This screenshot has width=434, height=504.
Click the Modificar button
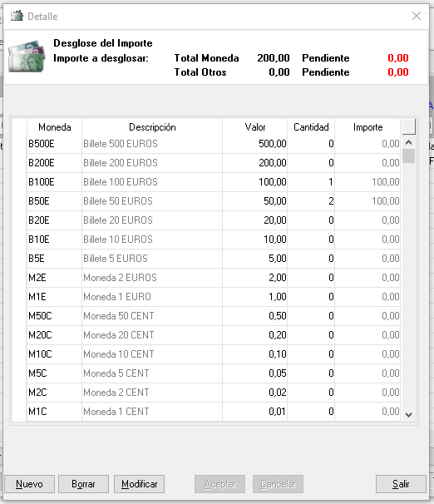[x=139, y=484]
